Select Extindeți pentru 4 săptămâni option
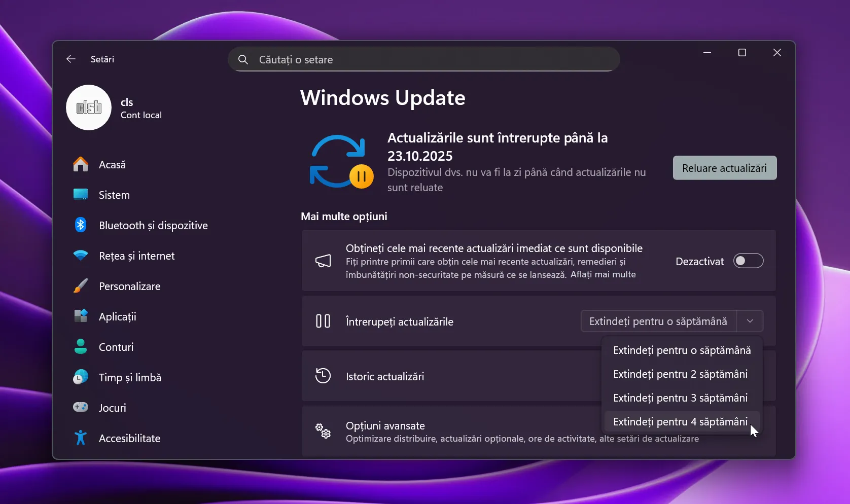The width and height of the screenshot is (850, 504). click(680, 422)
